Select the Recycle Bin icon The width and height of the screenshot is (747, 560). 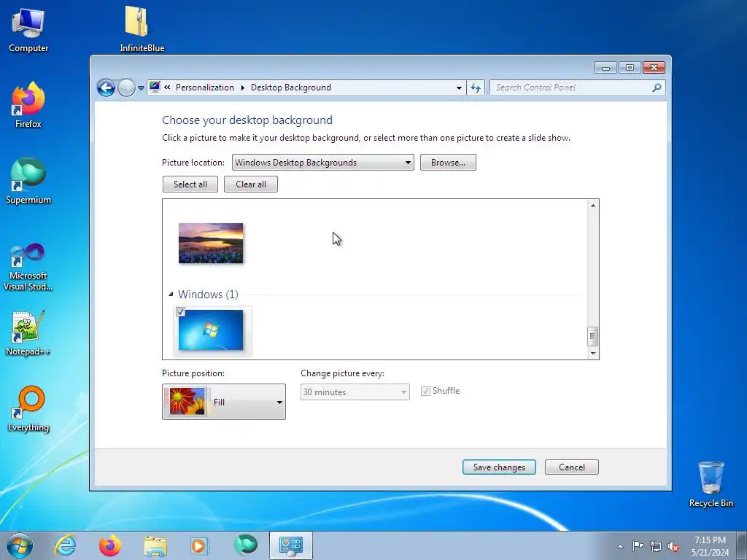click(711, 484)
